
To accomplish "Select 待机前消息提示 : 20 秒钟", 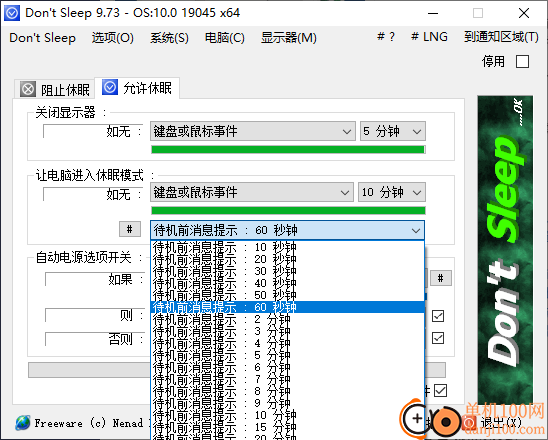I will click(x=287, y=259).
